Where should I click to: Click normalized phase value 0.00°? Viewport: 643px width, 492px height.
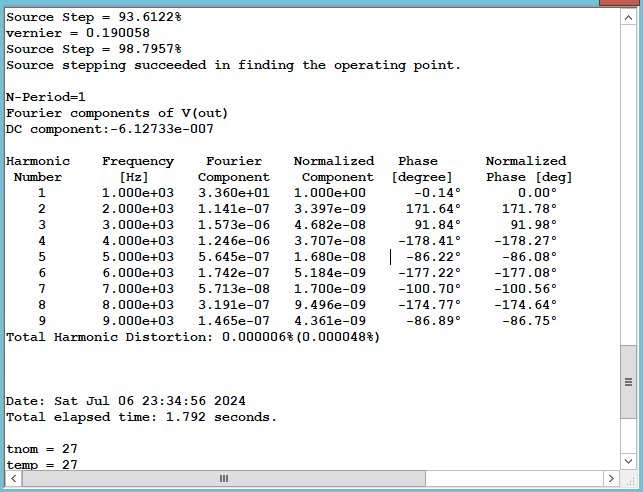537,193
